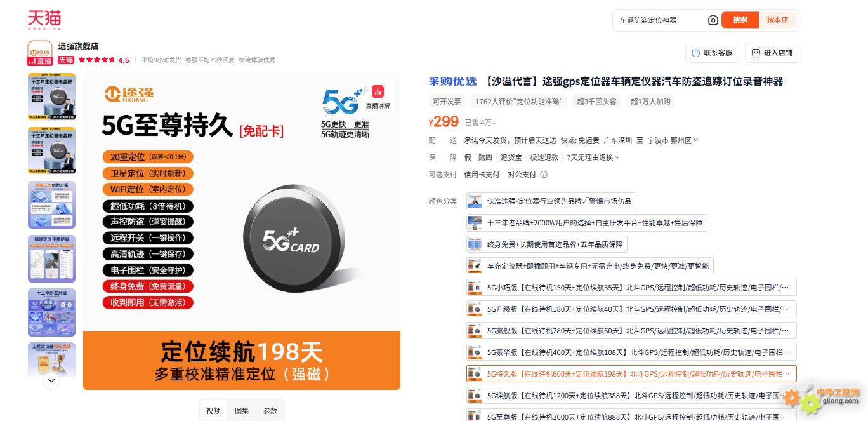Screen dimensions: 868x421
Task: Click the main 5G至尊持久 product image
Action: point(242,231)
